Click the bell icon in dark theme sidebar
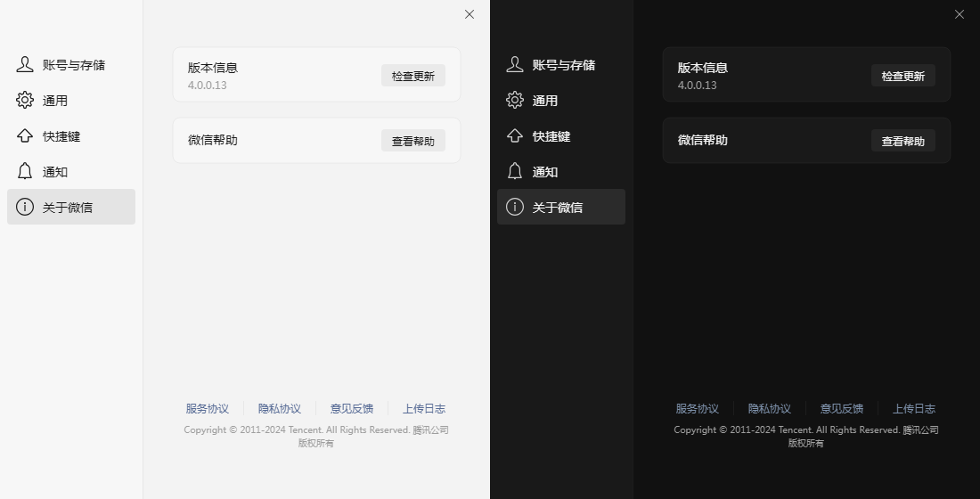Screen dimensions: 980x499 pyautogui.click(x=515, y=171)
